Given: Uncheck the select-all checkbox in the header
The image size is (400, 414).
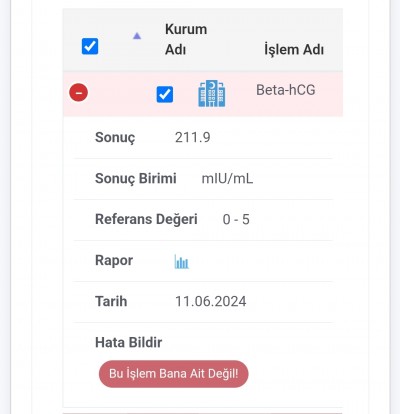Looking at the screenshot, I should (x=90, y=46).
